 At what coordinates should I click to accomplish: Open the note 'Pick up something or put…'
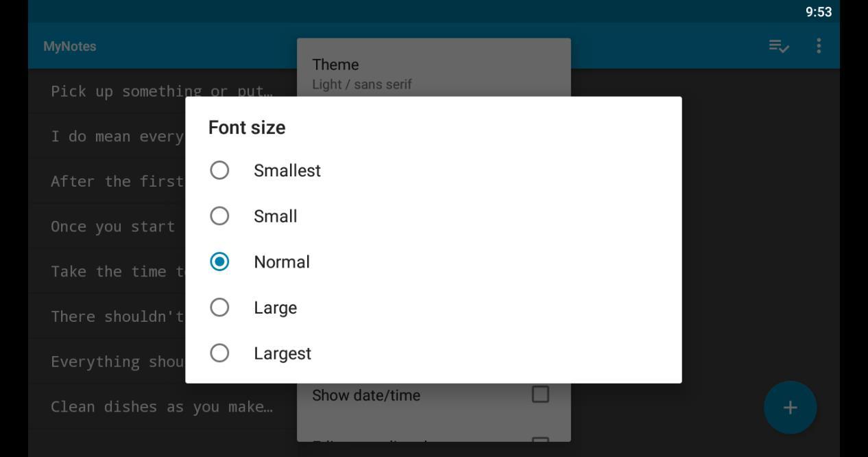pyautogui.click(x=161, y=91)
